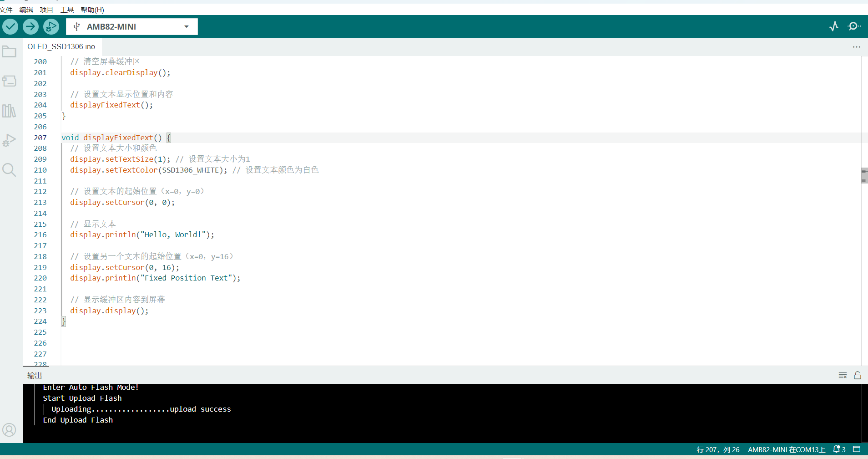Open the notifications bell showing 3

click(x=839, y=449)
